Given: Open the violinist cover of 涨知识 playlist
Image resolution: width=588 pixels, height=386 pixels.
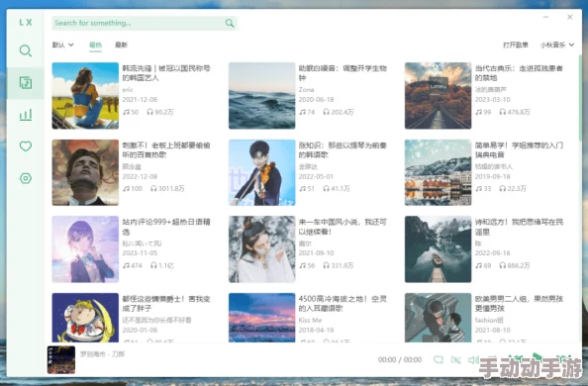Looking at the screenshot, I should pyautogui.click(x=261, y=172).
